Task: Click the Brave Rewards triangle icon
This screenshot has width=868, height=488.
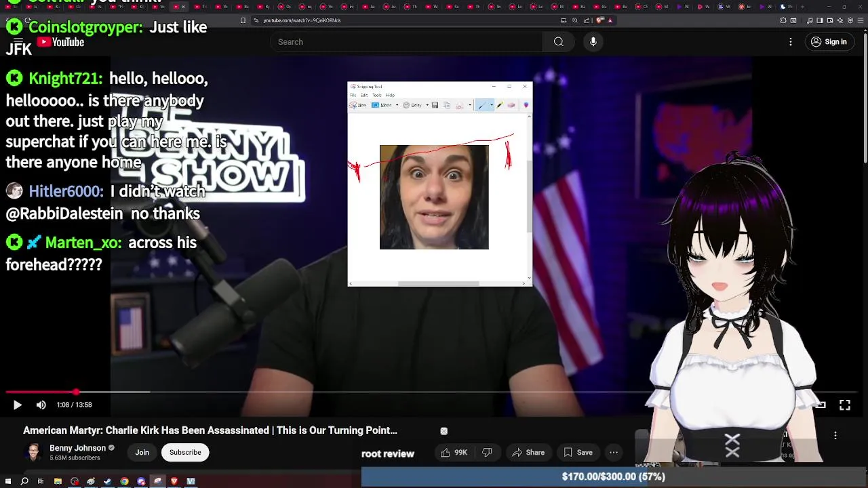Action: [610, 20]
